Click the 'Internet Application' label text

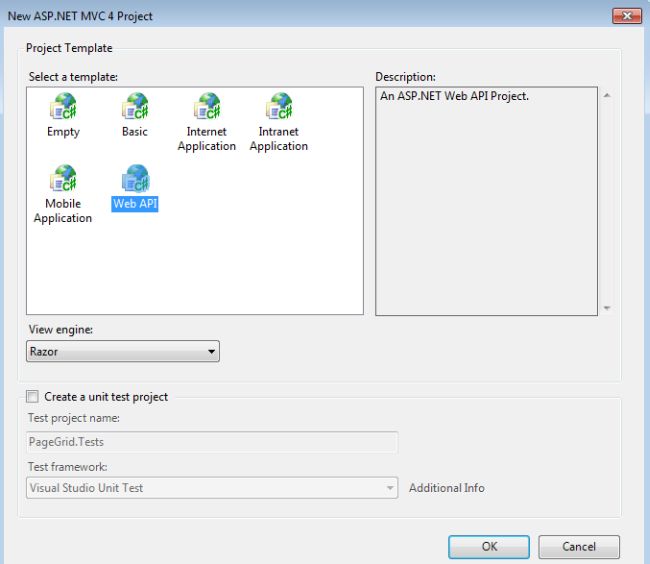(206, 139)
